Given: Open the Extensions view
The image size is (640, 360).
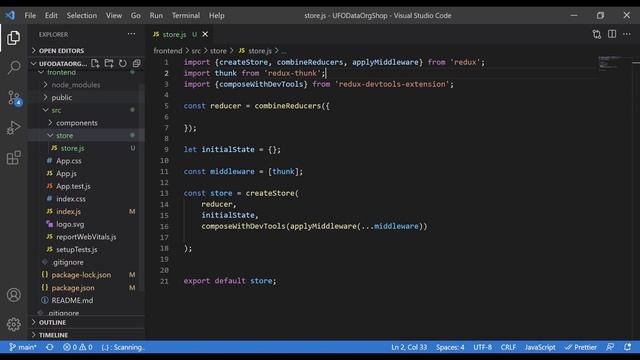Looking at the screenshot, I should point(13,158).
